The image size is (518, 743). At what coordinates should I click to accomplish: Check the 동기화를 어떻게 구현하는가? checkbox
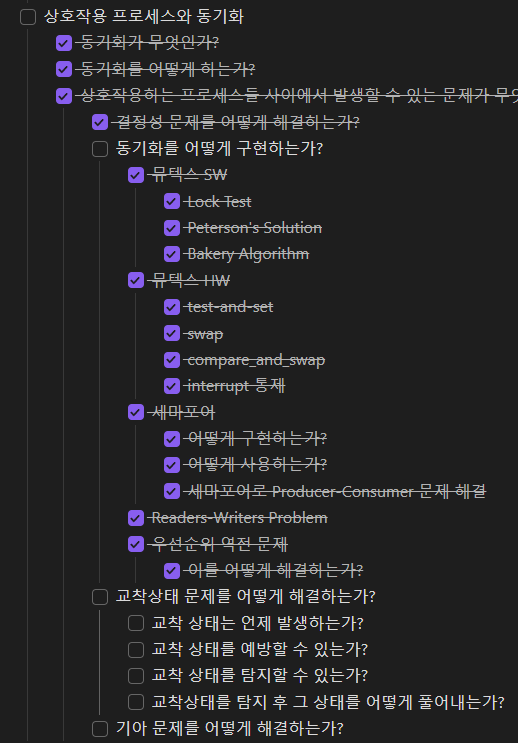point(100,148)
